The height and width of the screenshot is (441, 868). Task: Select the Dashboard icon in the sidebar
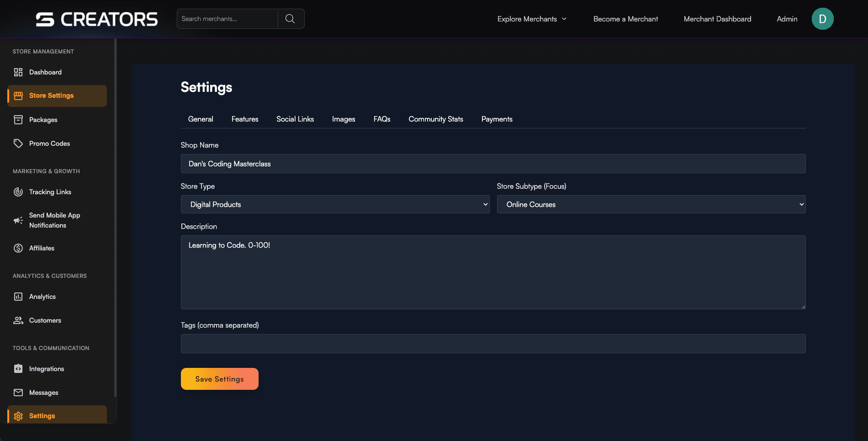(18, 72)
